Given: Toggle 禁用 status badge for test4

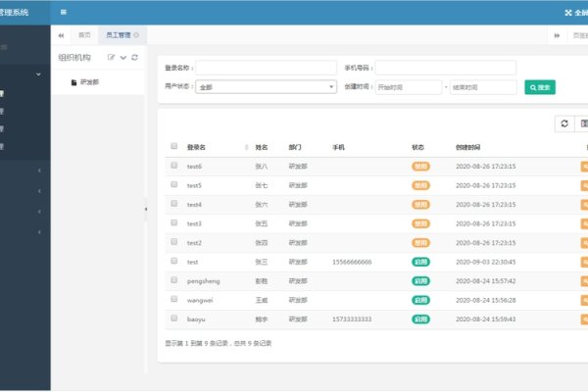Looking at the screenshot, I should pos(420,205).
